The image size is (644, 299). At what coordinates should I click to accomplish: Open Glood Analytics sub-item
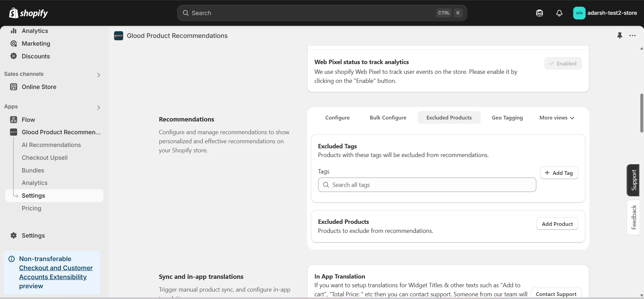pyautogui.click(x=35, y=183)
